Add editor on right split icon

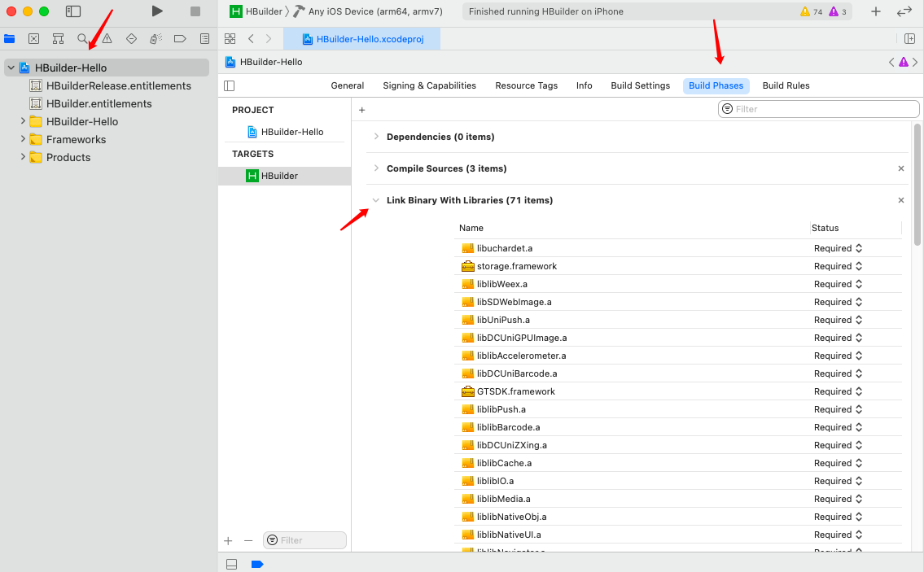tap(909, 39)
